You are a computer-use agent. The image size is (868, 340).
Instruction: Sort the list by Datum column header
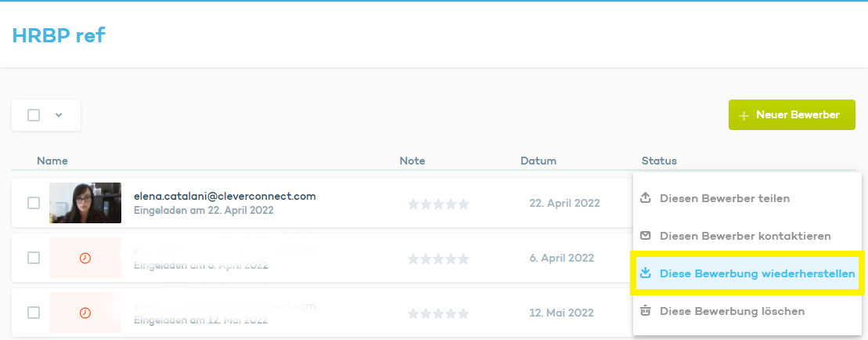tap(538, 161)
